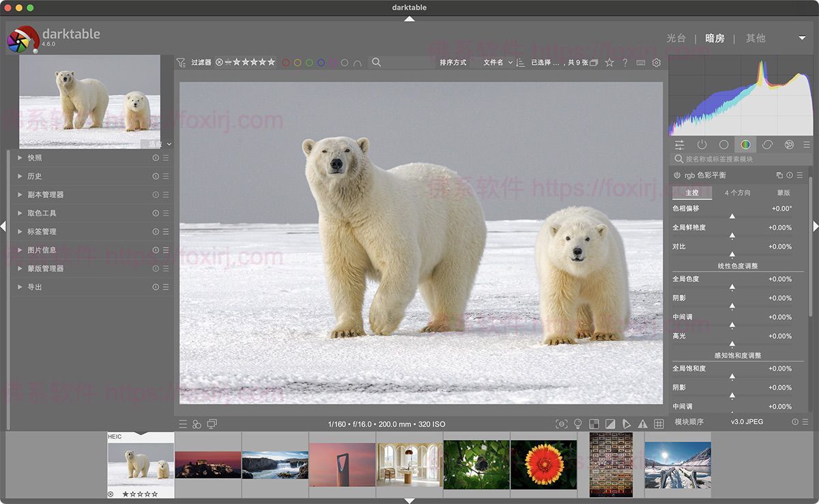Open the guides grid overlay icon
819x504 pixels.
tap(659, 424)
